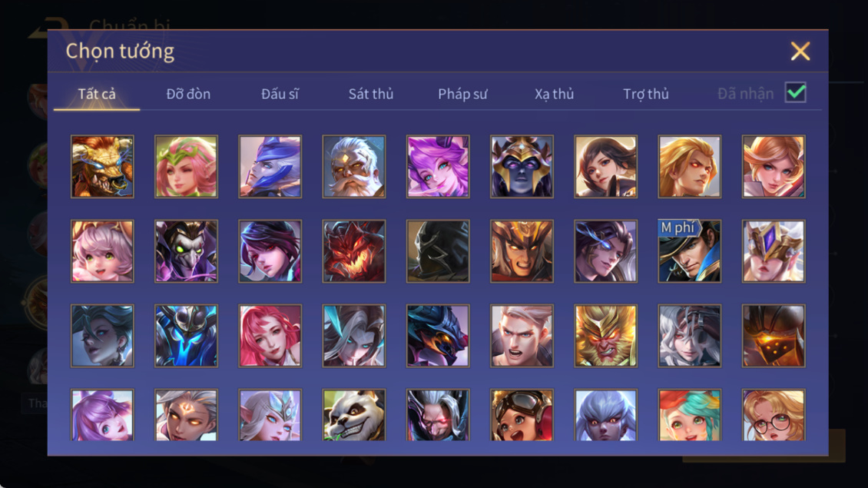Switch to the Đỡ đòn tab
Viewport: 868px width, 488px height.
click(x=188, y=94)
